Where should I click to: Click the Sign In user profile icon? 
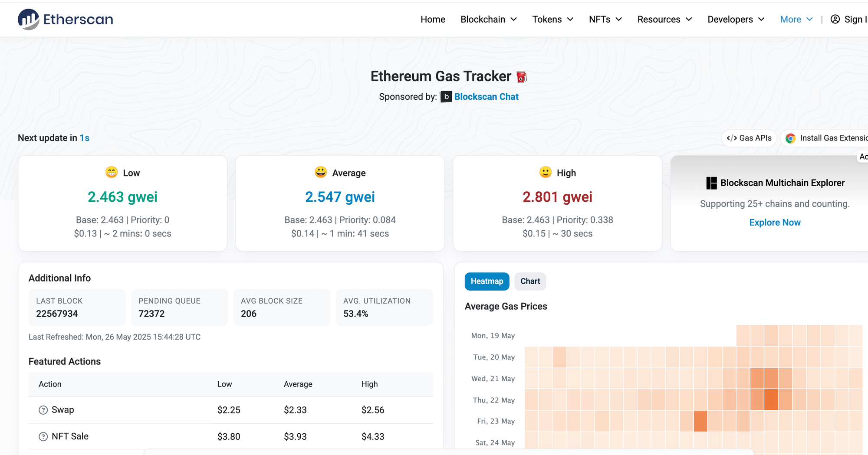click(835, 19)
